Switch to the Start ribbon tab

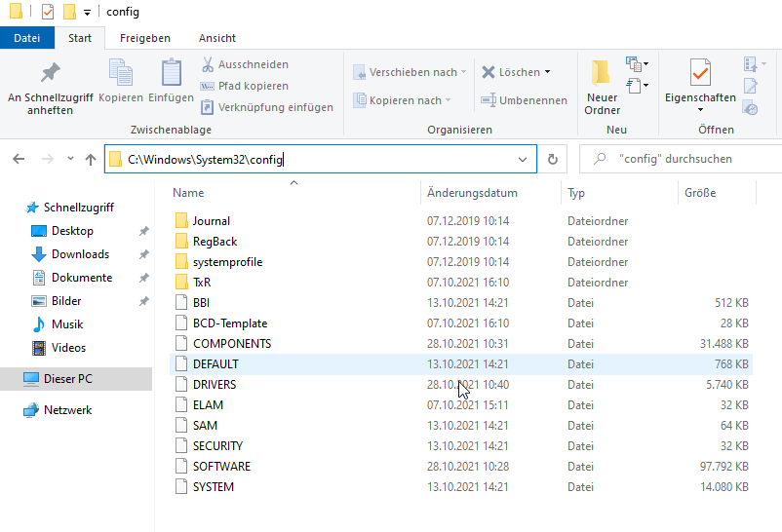(x=80, y=38)
